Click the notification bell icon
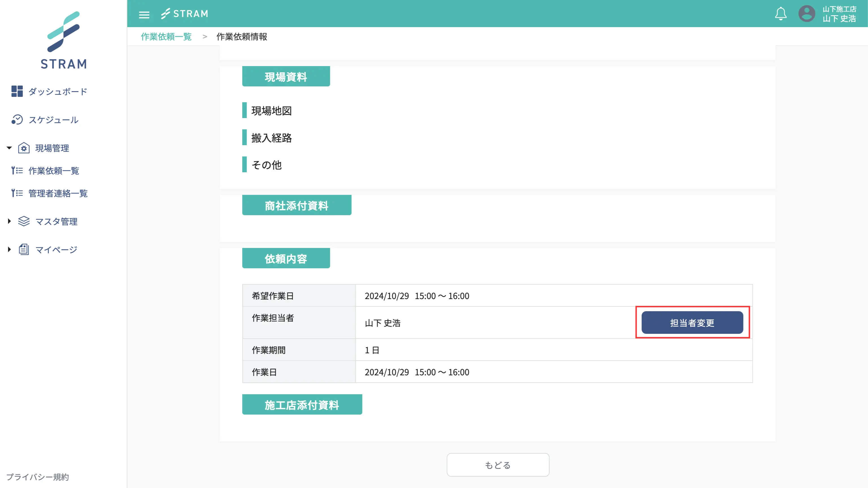868x488 pixels. (x=780, y=14)
